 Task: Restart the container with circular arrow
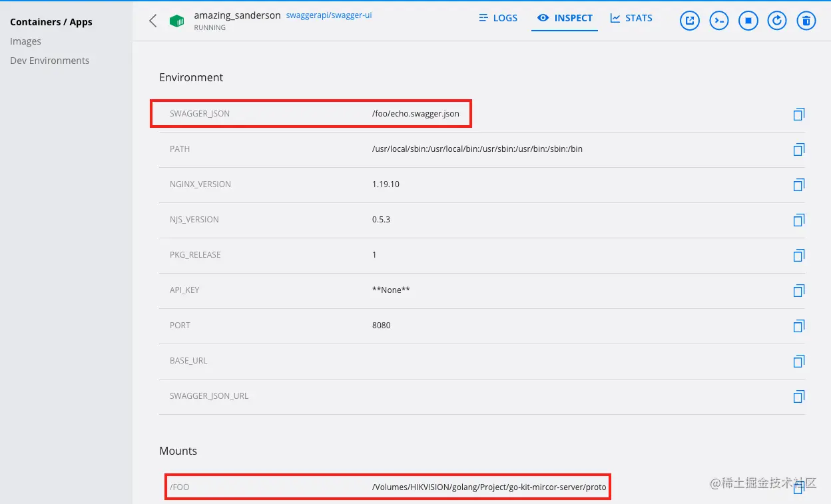(777, 21)
